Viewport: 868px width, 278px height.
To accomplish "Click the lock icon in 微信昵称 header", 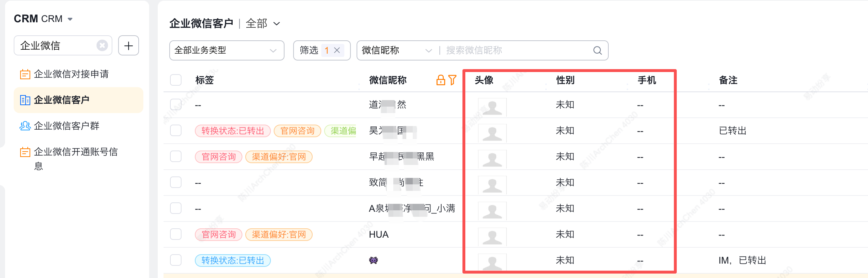I will pos(440,80).
